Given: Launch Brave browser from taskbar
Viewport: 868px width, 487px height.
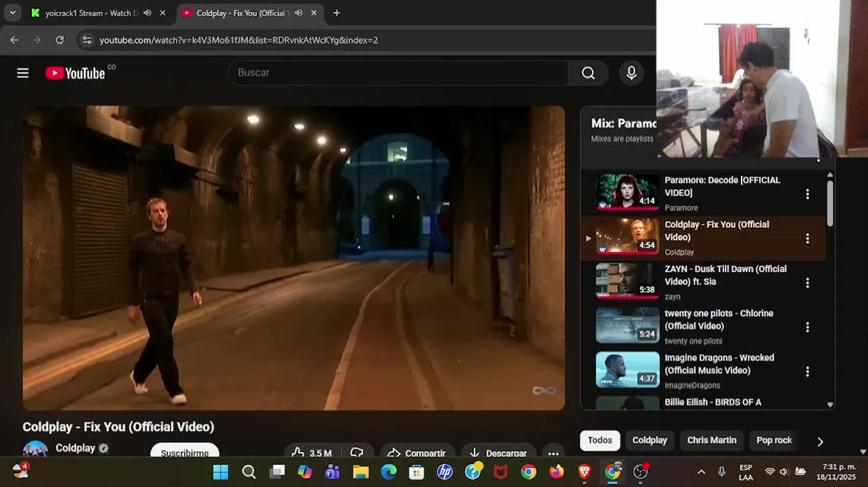Looking at the screenshot, I should pyautogui.click(x=584, y=472).
